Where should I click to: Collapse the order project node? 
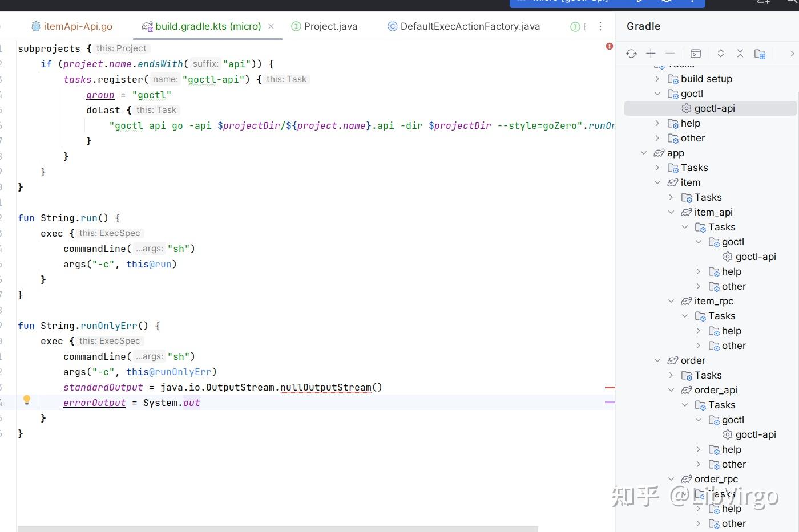click(657, 360)
